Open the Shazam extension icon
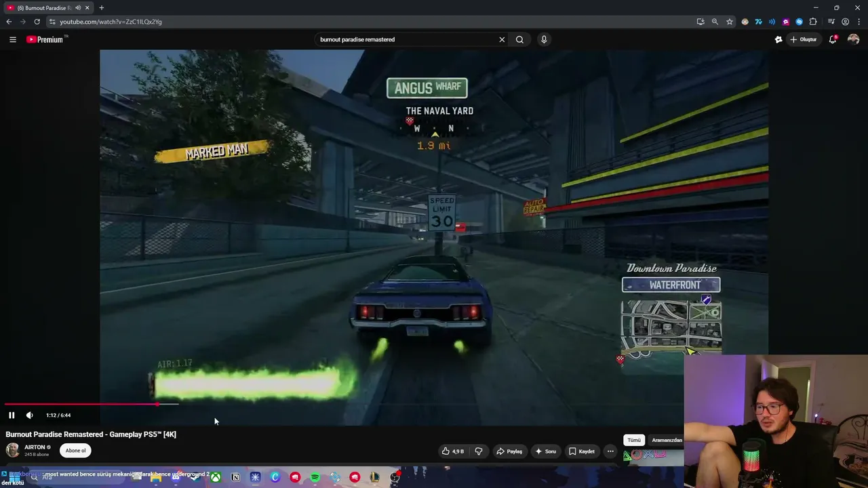 (x=800, y=22)
